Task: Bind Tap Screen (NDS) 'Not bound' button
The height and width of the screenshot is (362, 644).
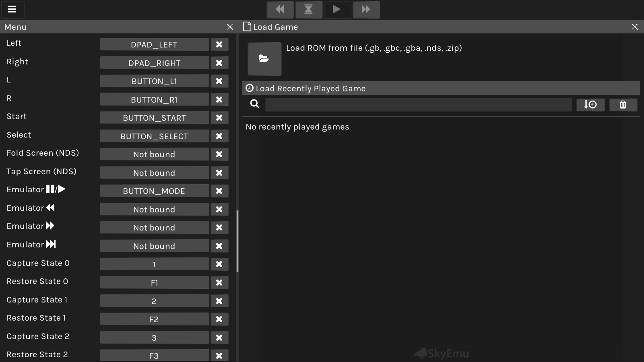Action: point(155,173)
